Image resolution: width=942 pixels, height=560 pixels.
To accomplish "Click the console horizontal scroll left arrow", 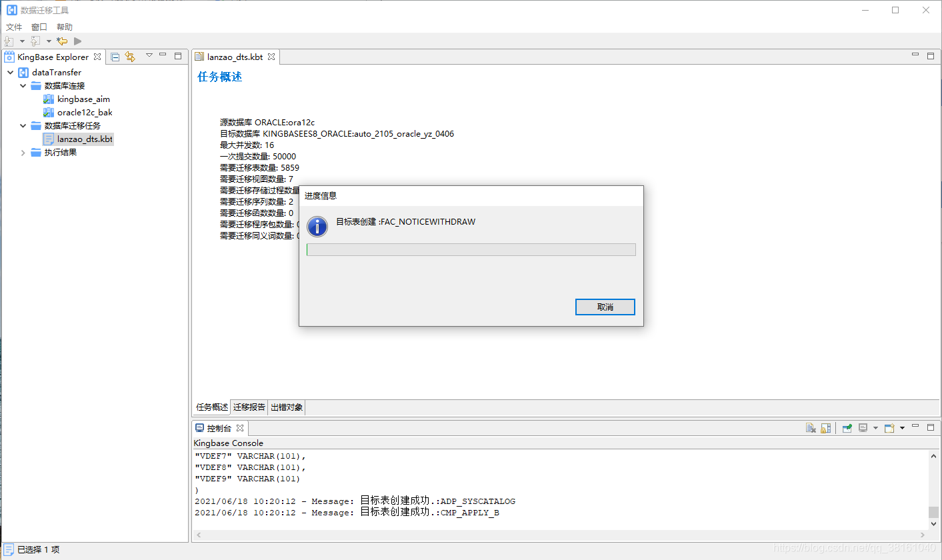I will (198, 535).
